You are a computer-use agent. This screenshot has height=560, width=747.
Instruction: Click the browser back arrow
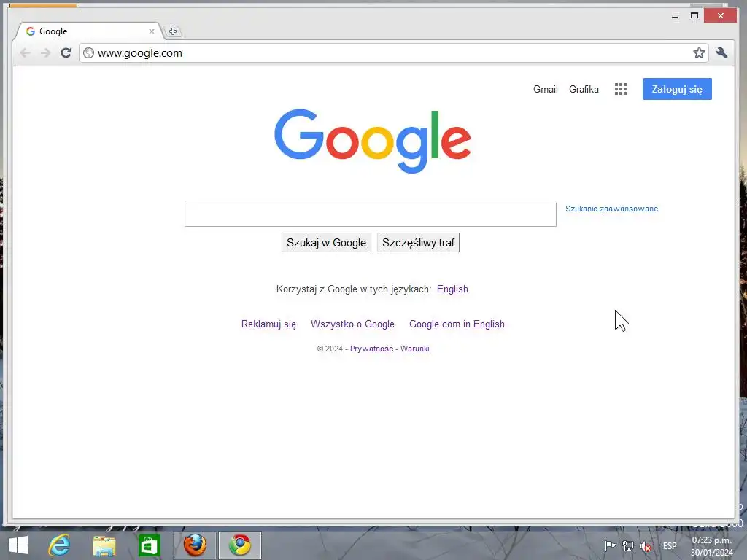click(26, 52)
